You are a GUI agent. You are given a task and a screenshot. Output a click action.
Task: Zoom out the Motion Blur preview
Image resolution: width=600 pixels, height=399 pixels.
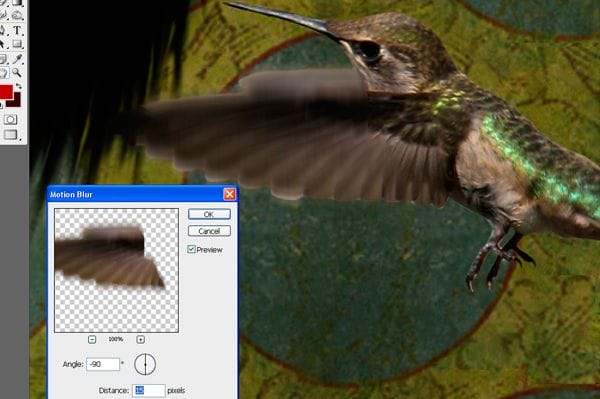(92, 339)
